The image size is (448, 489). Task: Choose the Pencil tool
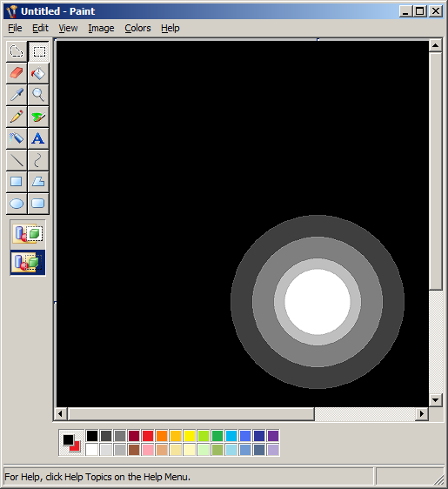point(17,117)
